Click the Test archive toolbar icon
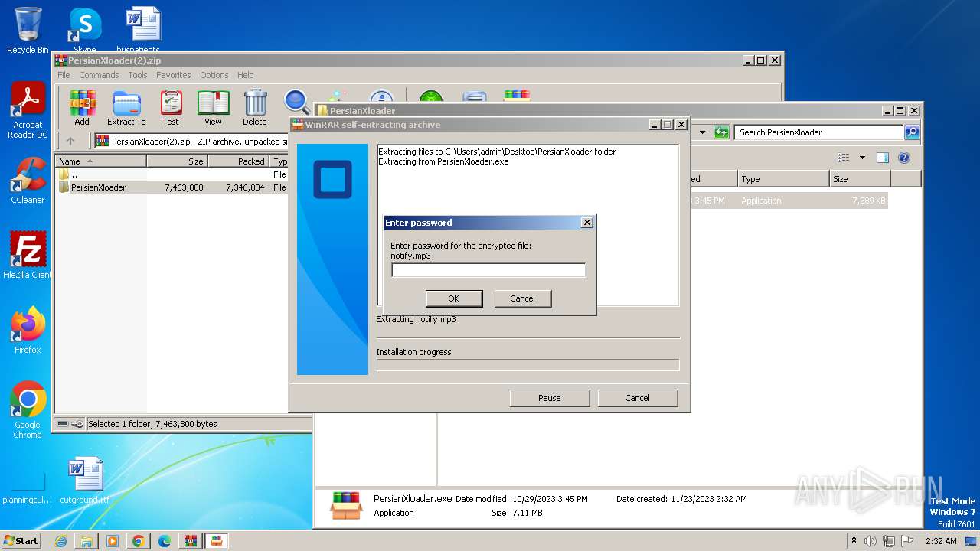980x551 pixels. (171, 108)
